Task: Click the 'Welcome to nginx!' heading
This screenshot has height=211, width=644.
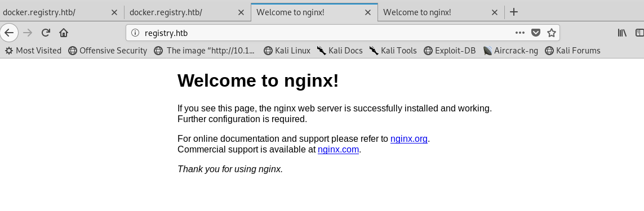Action: [x=258, y=80]
